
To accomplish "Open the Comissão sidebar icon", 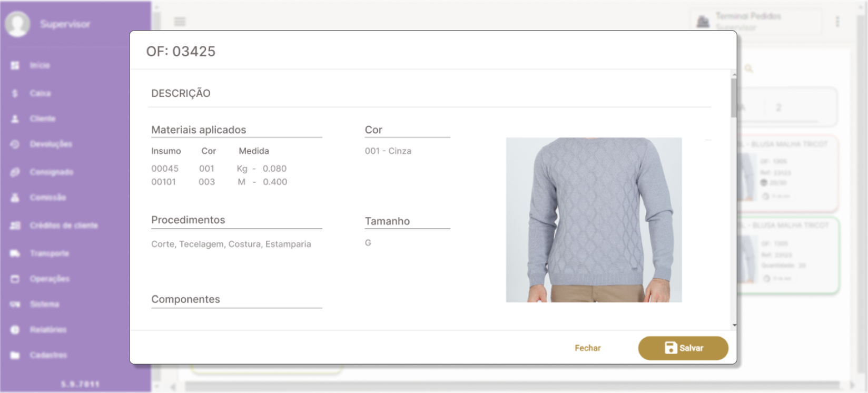I will [15, 198].
